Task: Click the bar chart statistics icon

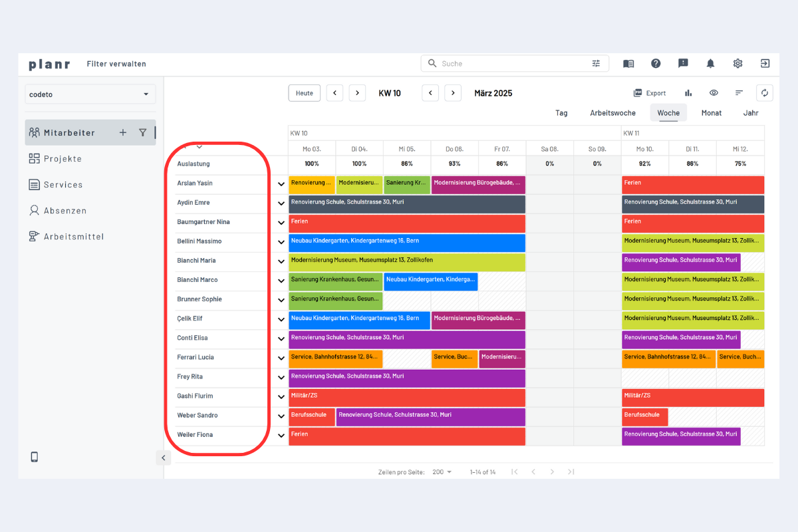Action: pos(688,93)
